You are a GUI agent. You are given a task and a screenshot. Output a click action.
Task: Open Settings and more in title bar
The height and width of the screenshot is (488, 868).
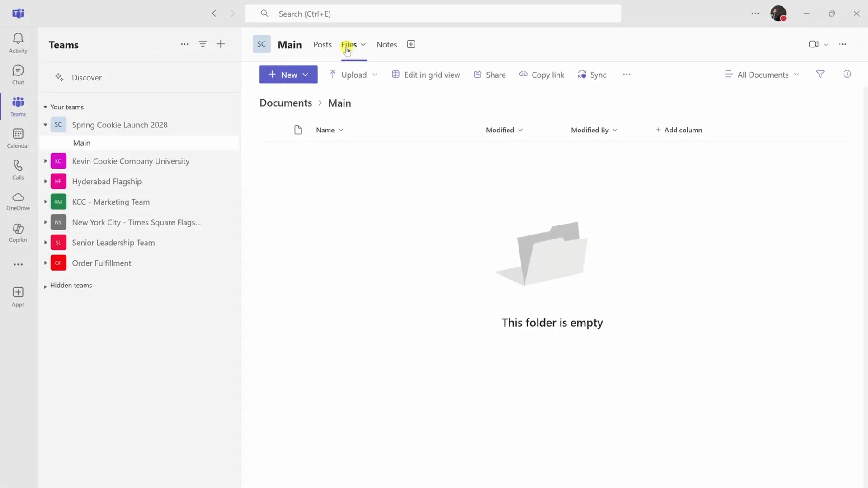(x=755, y=14)
